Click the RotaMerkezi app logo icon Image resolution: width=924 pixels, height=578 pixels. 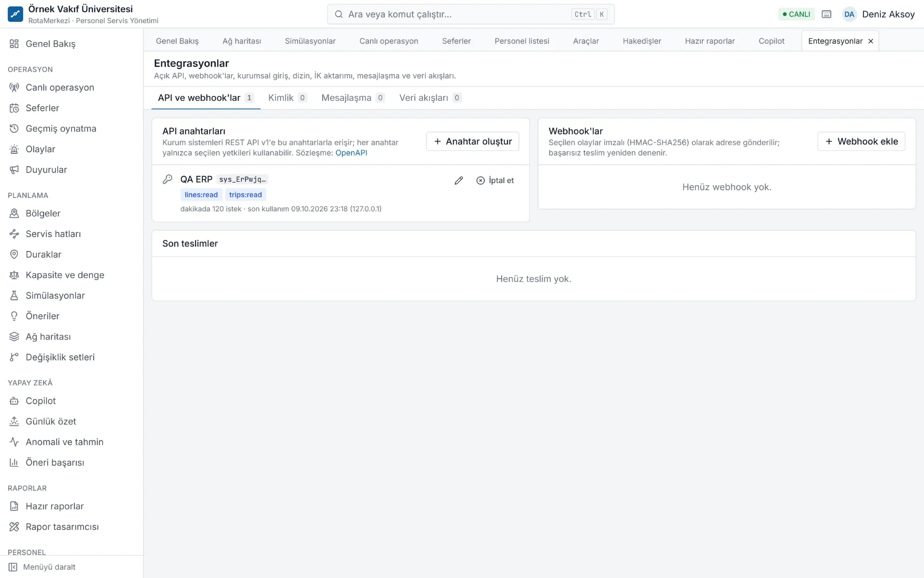15,14
